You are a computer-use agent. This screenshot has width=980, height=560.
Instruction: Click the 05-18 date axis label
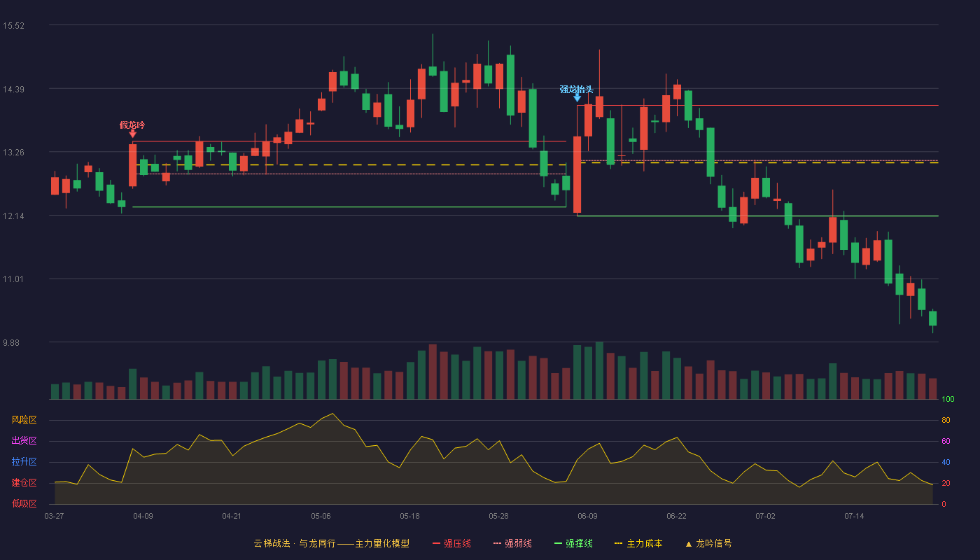409,516
